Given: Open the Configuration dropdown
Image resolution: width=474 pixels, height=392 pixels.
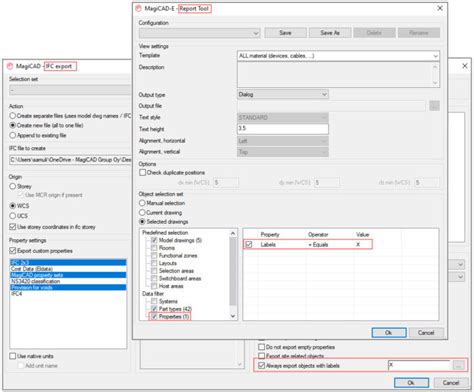Looking at the screenshot, I should [x=199, y=33].
